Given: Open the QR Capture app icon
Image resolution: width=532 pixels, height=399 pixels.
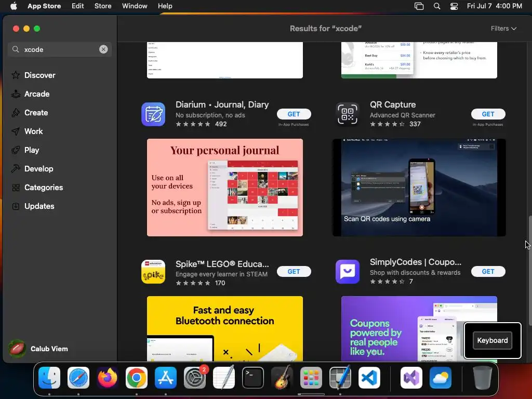Looking at the screenshot, I should 348,114.
